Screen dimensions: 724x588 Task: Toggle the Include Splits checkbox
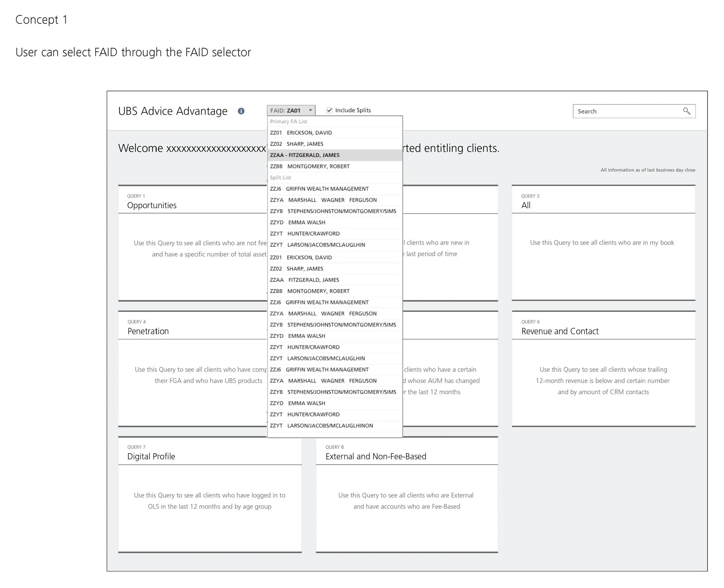coord(329,110)
